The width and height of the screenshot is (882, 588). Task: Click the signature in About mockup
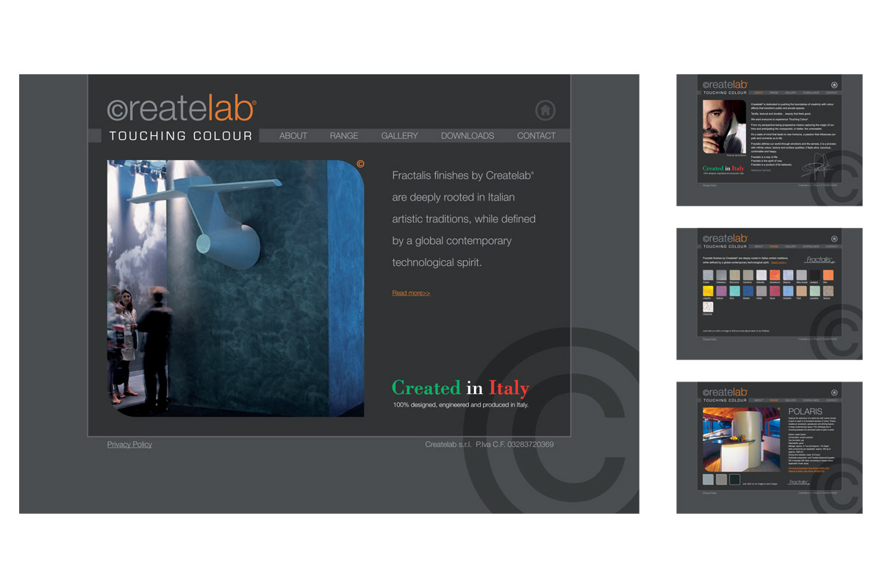point(817,165)
